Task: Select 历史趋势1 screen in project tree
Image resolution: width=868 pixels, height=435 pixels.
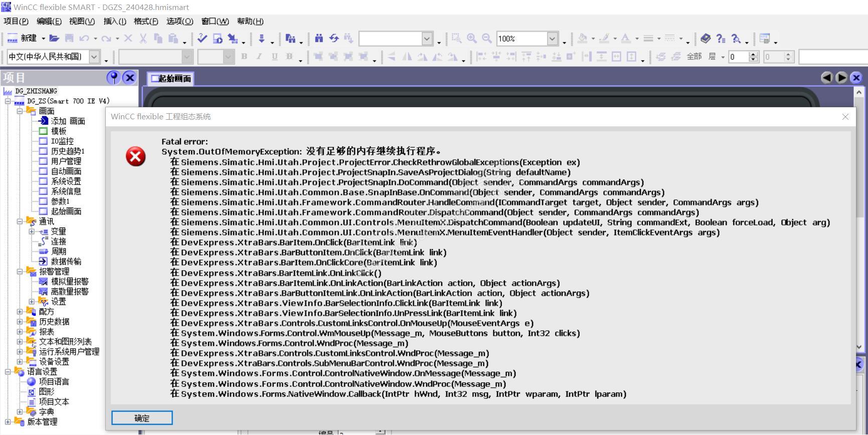Action: (68, 151)
